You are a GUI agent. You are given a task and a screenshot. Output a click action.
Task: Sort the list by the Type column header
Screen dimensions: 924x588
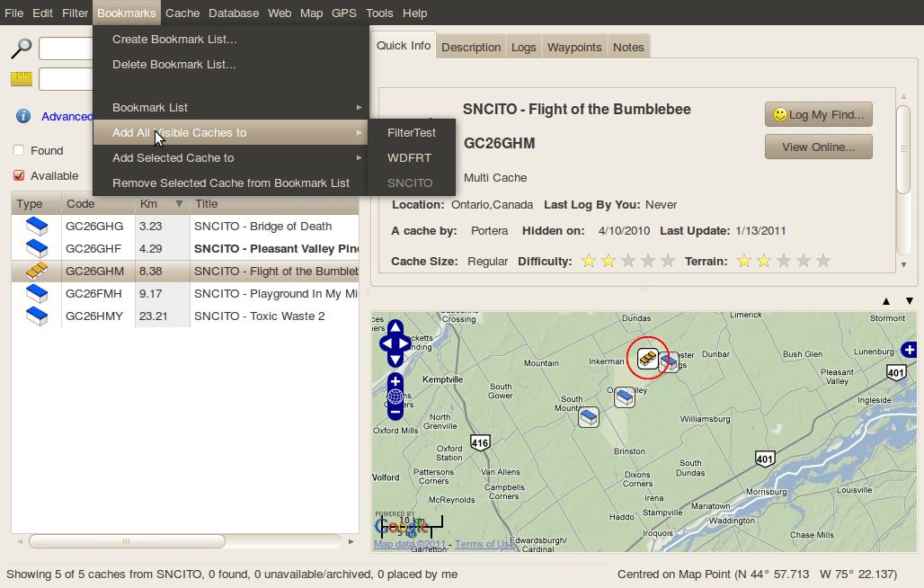(x=36, y=203)
